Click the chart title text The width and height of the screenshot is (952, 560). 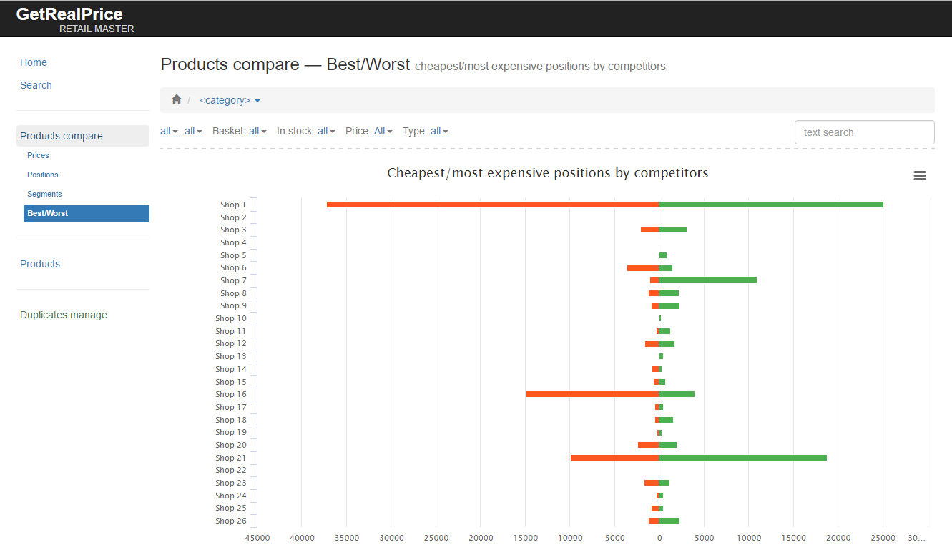coord(548,173)
